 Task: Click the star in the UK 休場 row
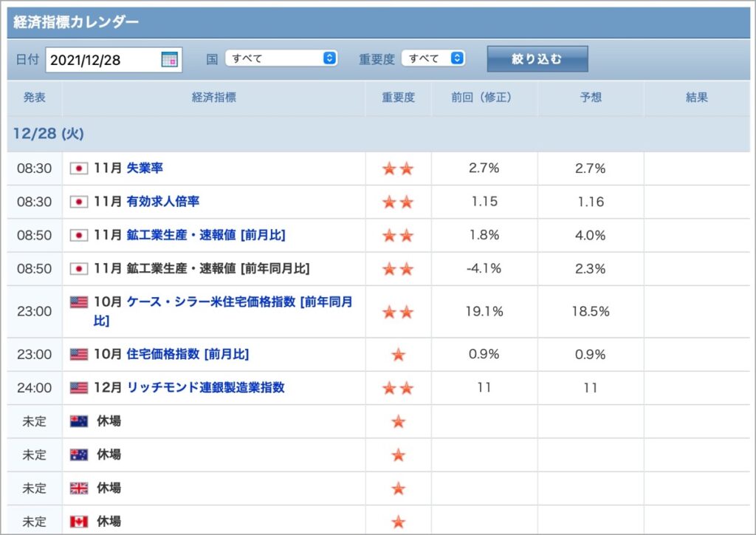pos(398,488)
